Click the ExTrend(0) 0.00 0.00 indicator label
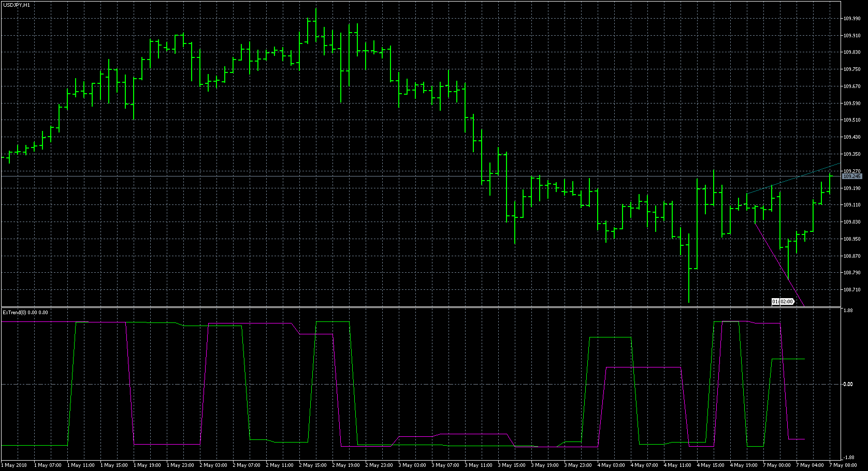This screenshot has width=868, height=471. (x=25, y=312)
